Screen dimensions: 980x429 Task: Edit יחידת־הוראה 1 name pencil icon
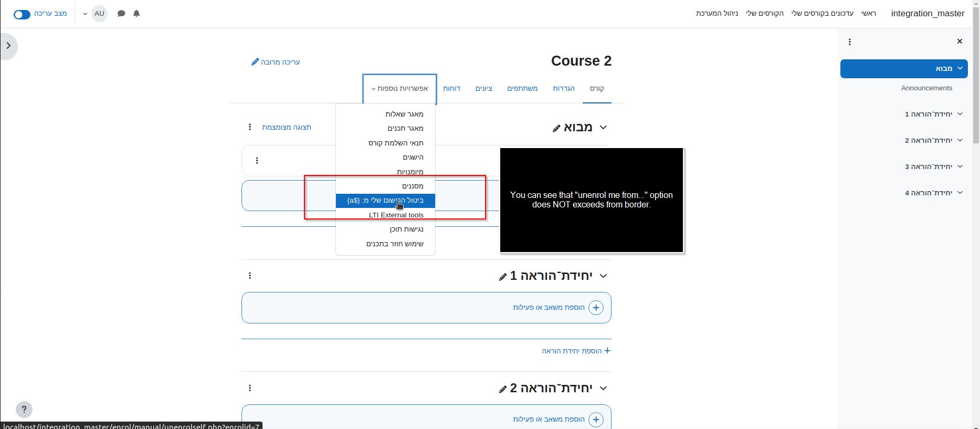[x=502, y=277]
